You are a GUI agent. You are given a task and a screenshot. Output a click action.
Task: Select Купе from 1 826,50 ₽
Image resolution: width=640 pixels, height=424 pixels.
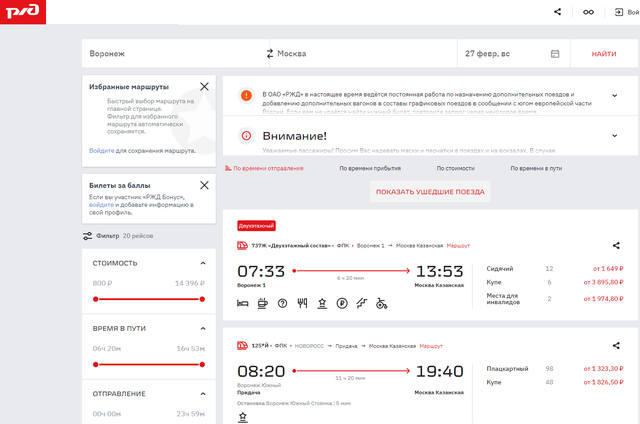[x=555, y=382]
